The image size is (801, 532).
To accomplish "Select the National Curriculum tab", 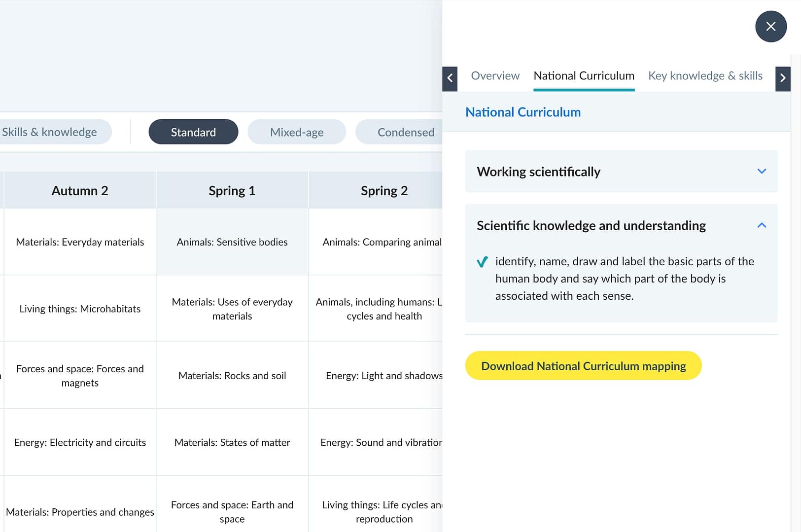I will [x=584, y=76].
